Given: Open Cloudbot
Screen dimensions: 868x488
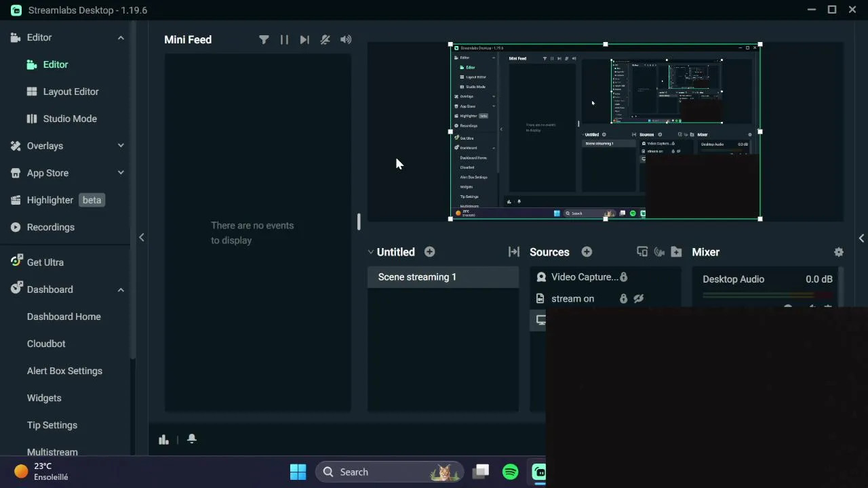Looking at the screenshot, I should click(46, 344).
